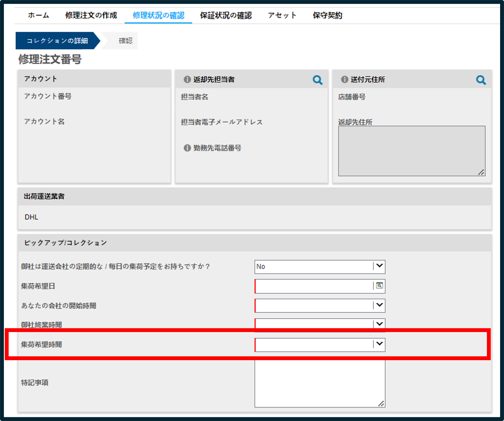Click the resize handle of 特記事項 textarea
The image size is (504, 421).
(381, 404)
